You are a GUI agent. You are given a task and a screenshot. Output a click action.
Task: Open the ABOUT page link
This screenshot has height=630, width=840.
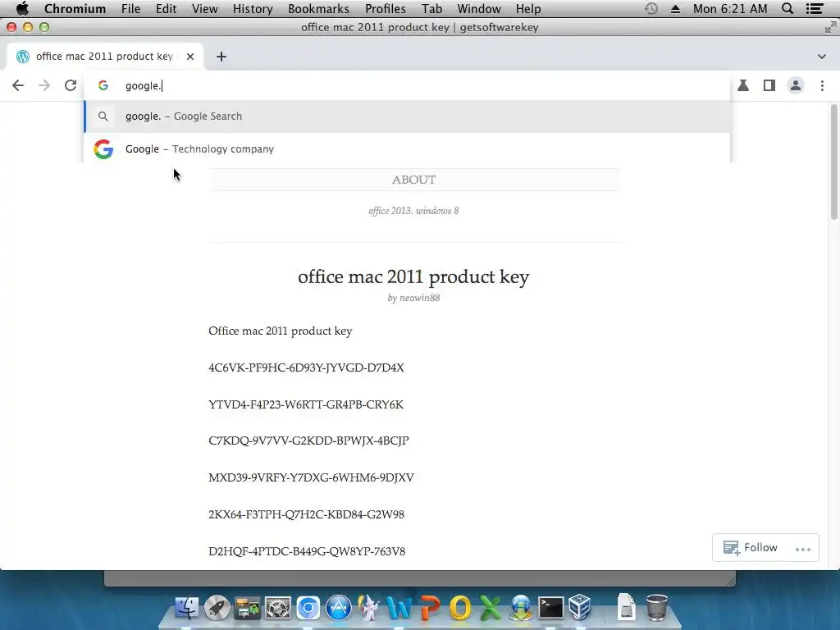(413, 180)
